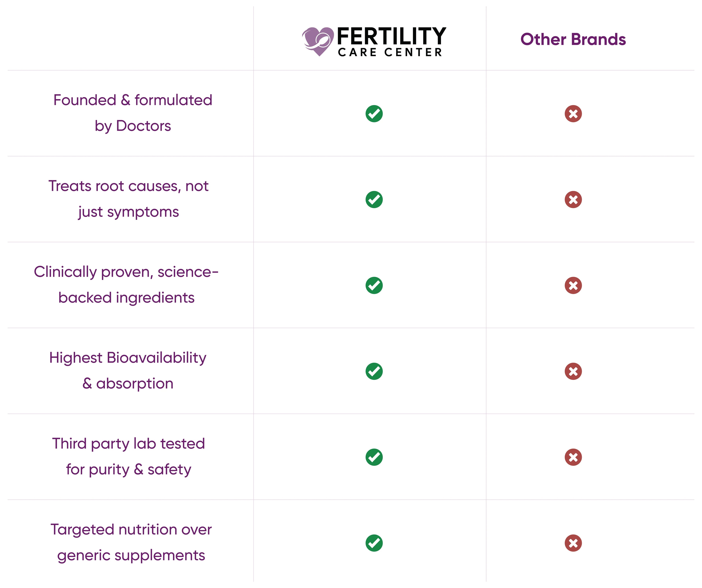Click green checkmark for Founded by Doctors
This screenshot has height=588, width=702.
coord(374,114)
